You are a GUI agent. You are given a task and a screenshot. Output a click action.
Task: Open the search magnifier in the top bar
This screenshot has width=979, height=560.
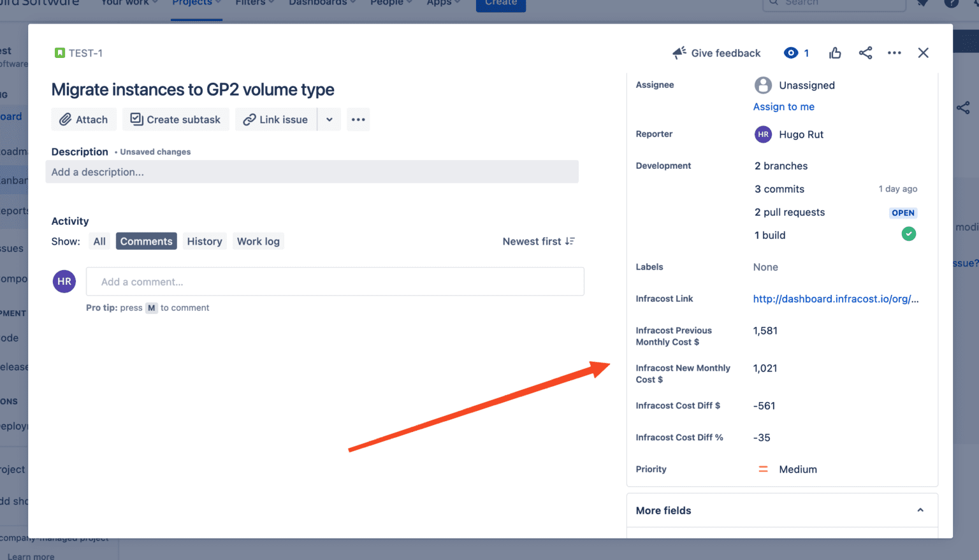(774, 4)
